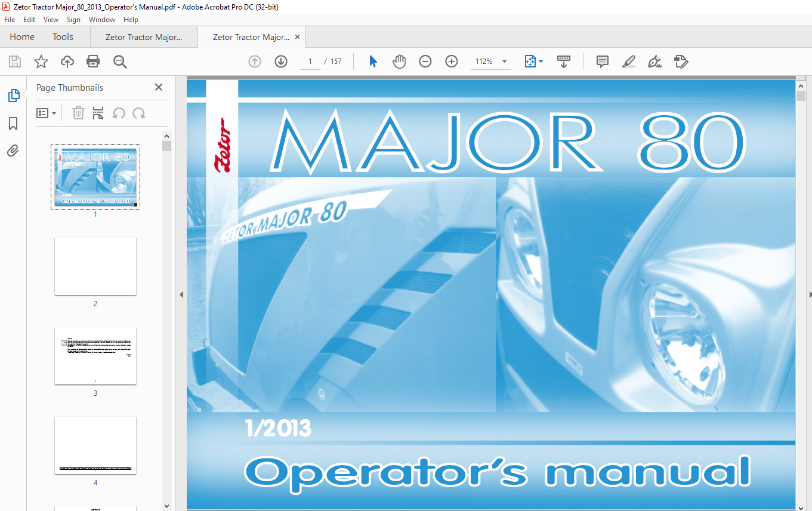Click the insert page break icon
Image resolution: width=812 pixels, height=511 pixels.
[x=98, y=113]
